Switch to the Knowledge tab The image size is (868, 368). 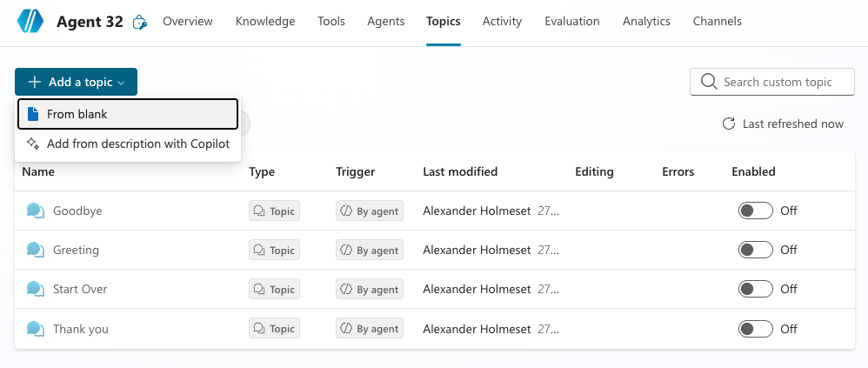click(x=265, y=22)
